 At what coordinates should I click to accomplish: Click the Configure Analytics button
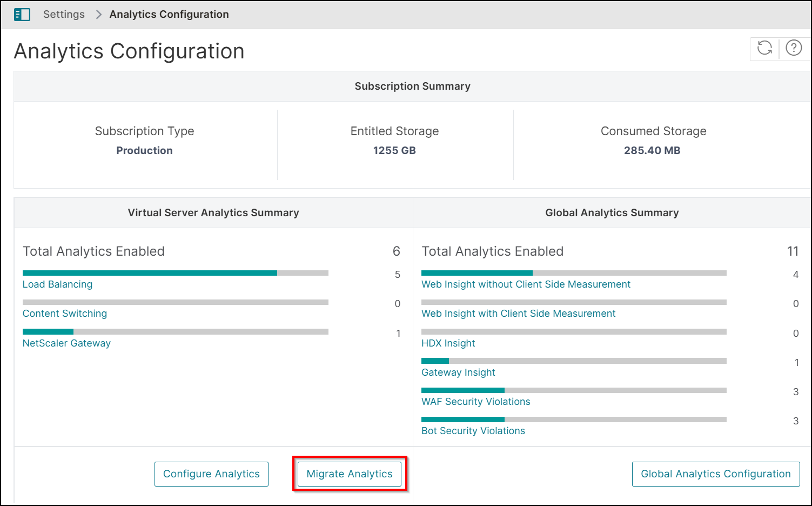pyautogui.click(x=211, y=474)
